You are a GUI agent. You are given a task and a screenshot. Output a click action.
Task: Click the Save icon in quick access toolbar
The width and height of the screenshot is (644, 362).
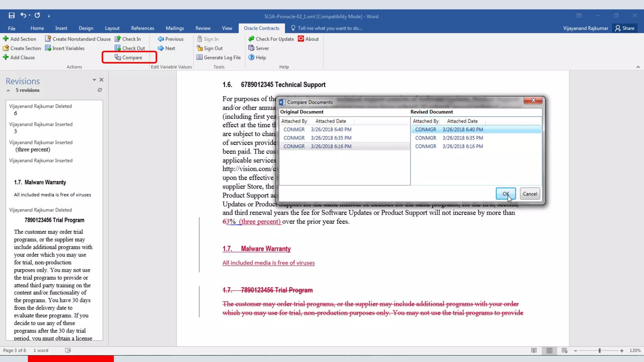12,15
